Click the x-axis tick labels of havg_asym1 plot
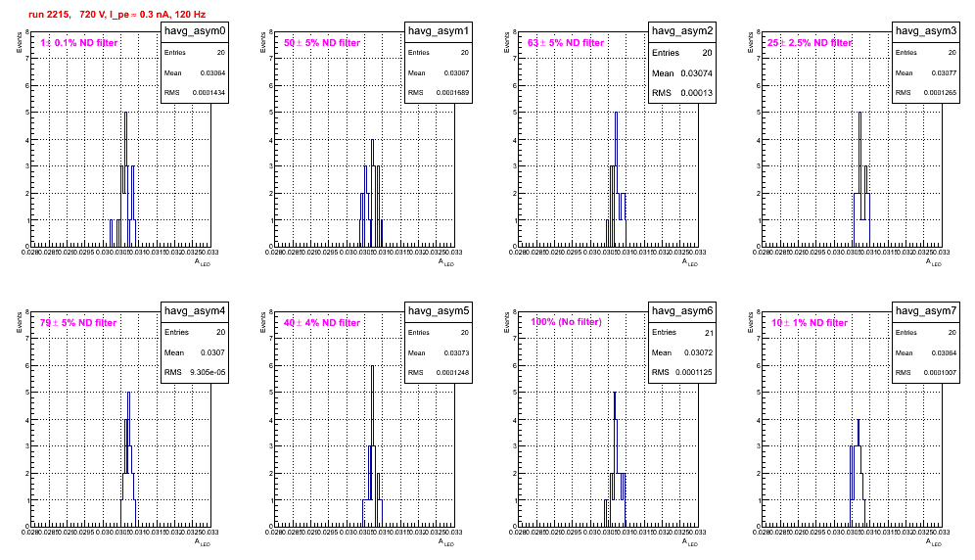The image size is (975, 560). click(x=364, y=253)
